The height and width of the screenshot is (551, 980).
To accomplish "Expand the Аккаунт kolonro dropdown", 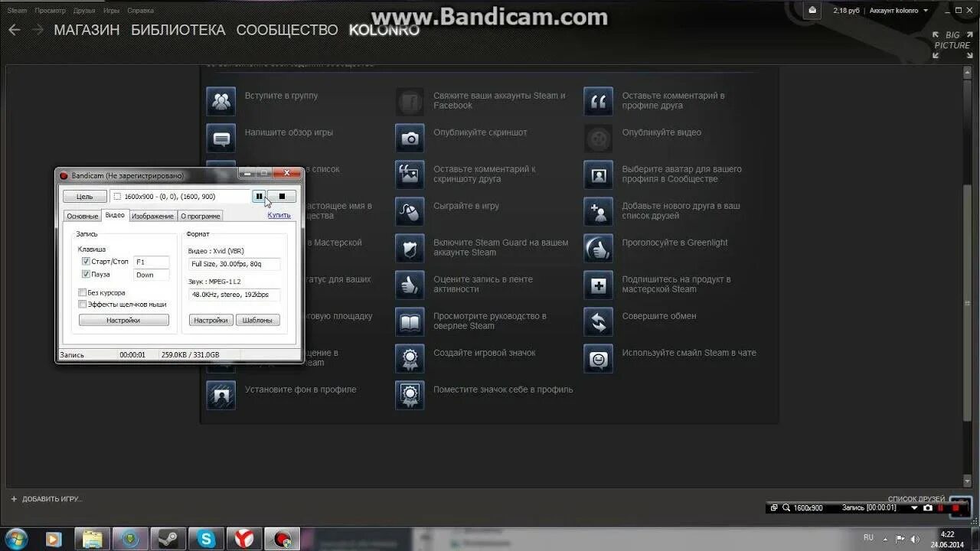I will point(899,11).
